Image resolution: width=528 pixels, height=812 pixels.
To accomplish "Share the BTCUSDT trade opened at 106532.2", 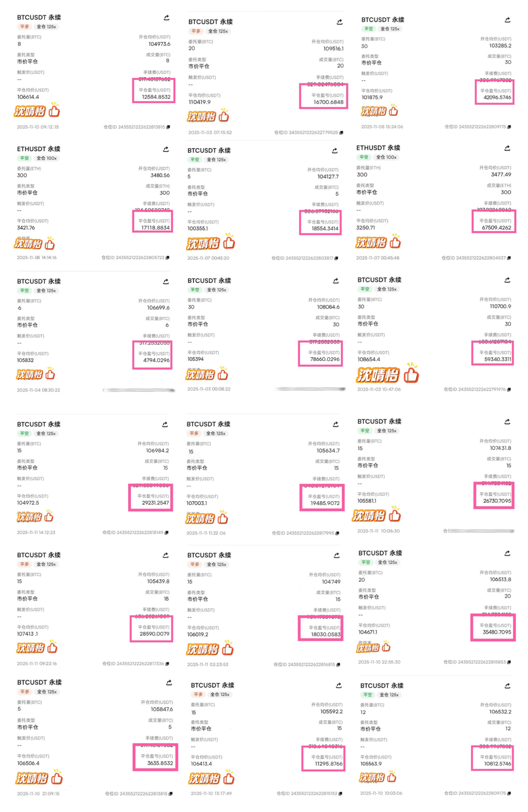I will 508,685.
